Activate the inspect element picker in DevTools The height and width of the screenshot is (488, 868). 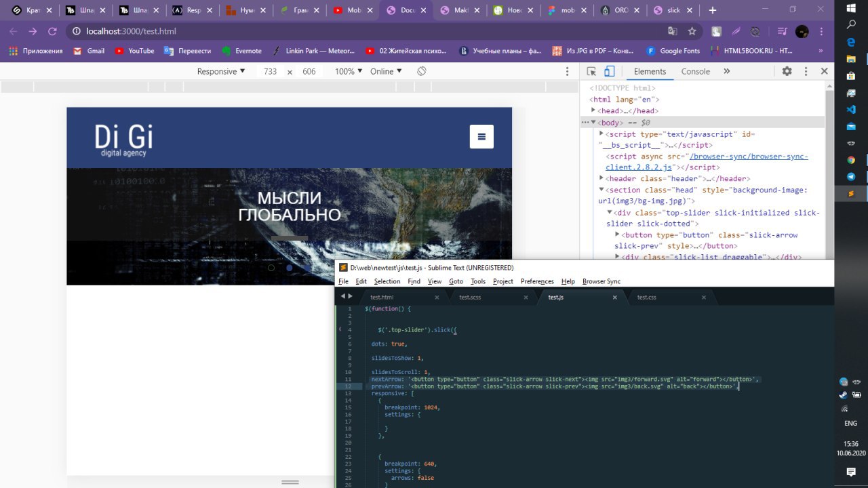[x=591, y=71]
